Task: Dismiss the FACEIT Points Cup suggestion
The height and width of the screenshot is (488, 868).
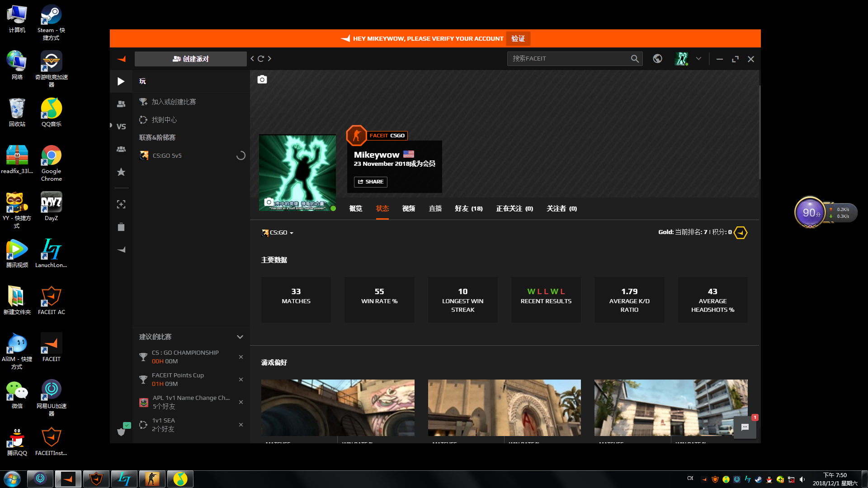Action: pos(241,380)
